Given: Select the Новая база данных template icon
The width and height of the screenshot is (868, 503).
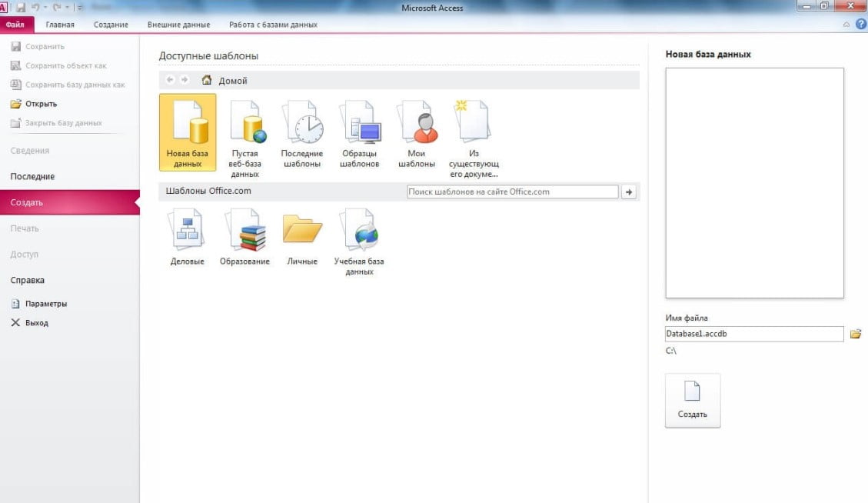Looking at the screenshot, I should (x=187, y=132).
